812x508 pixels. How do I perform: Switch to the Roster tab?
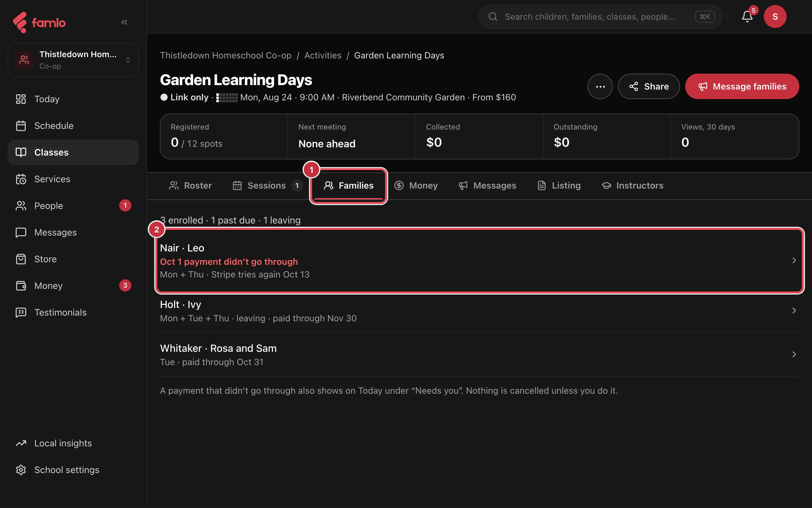(x=190, y=185)
